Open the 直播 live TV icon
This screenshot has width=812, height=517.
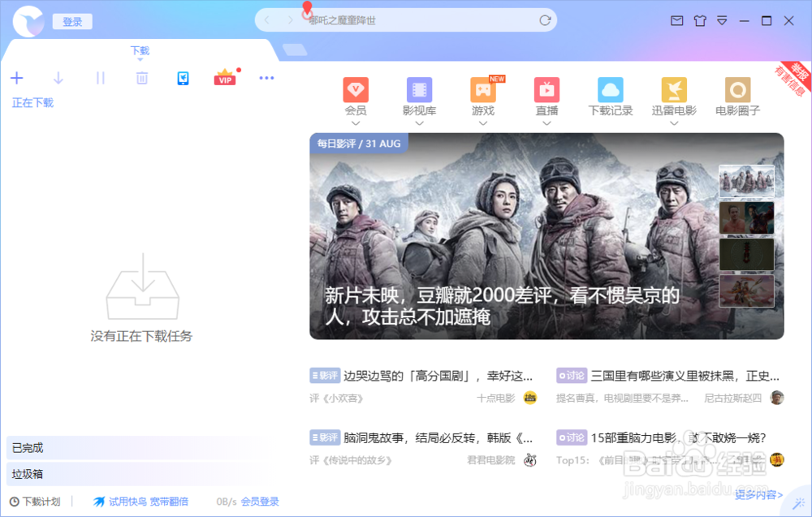[x=546, y=90]
